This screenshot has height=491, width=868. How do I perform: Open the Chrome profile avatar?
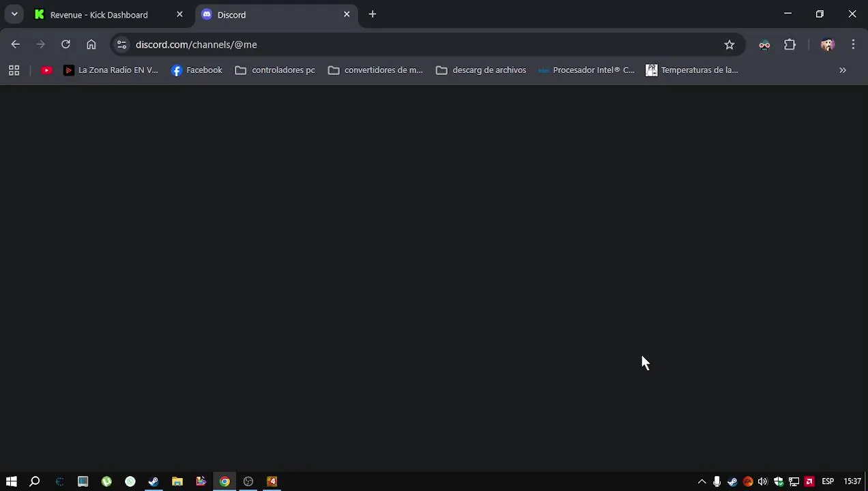pos(827,44)
